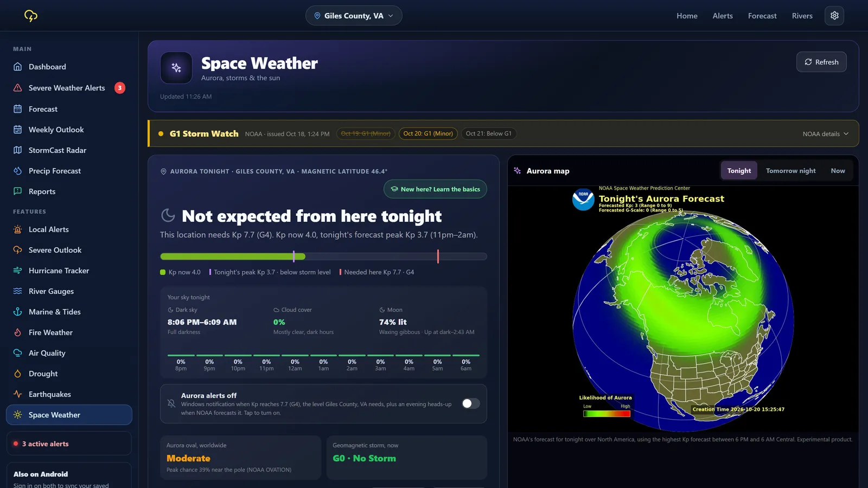Click the Local Alerts siren icon
Viewport: 868px width, 488px height.
(x=17, y=229)
